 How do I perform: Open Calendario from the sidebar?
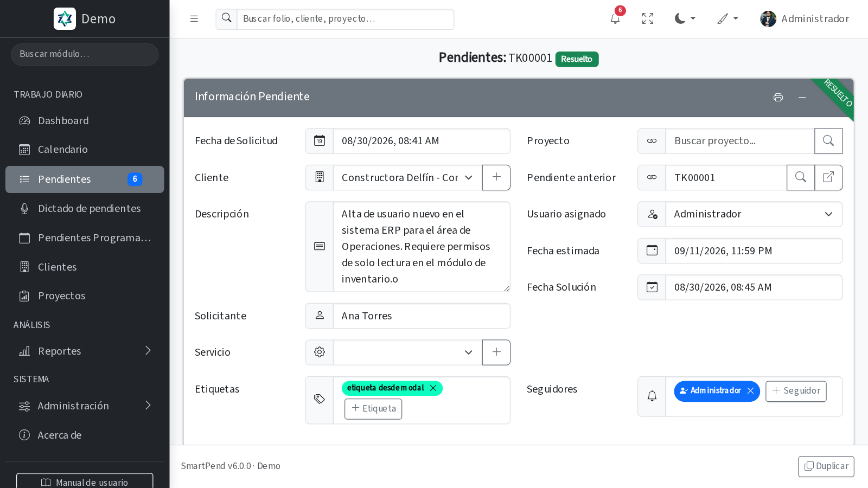click(85, 150)
